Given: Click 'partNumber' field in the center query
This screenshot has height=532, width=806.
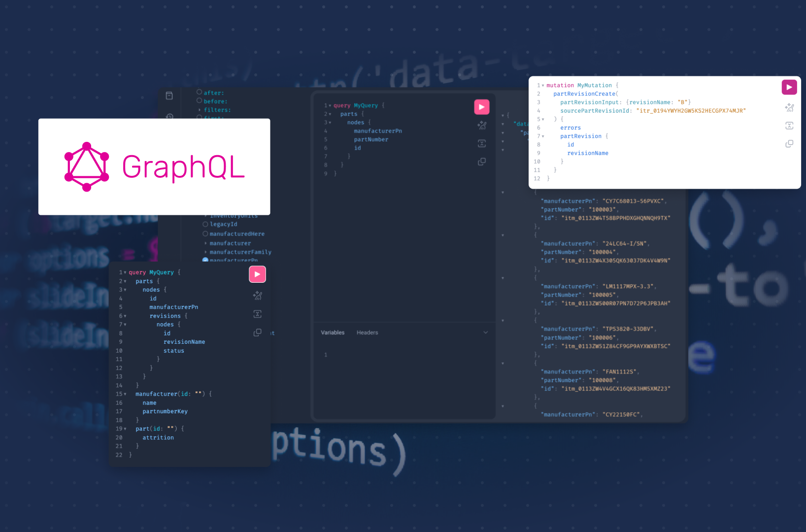Looking at the screenshot, I should [x=371, y=139].
